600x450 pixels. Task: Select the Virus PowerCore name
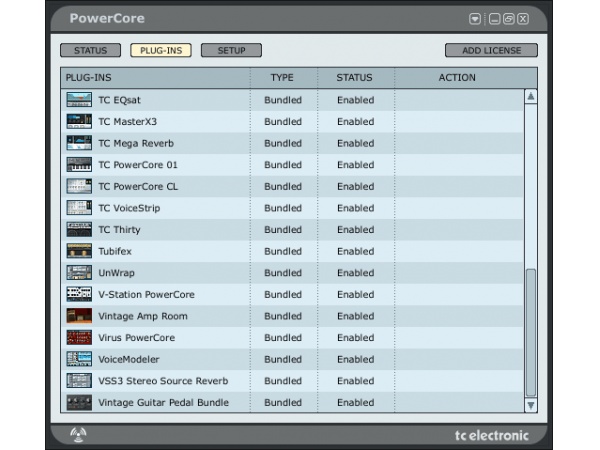click(137, 338)
